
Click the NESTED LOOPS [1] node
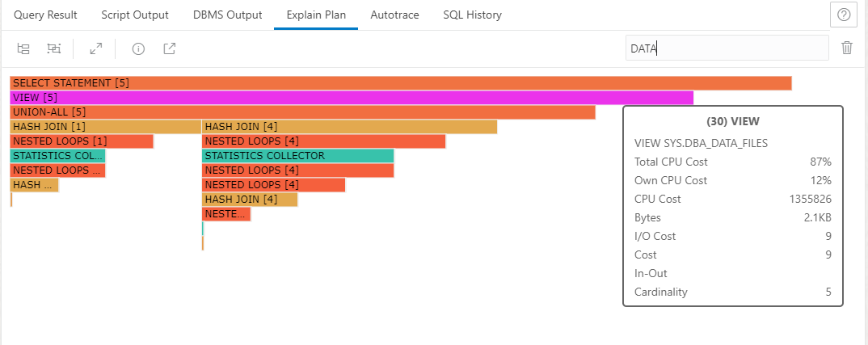(82, 141)
